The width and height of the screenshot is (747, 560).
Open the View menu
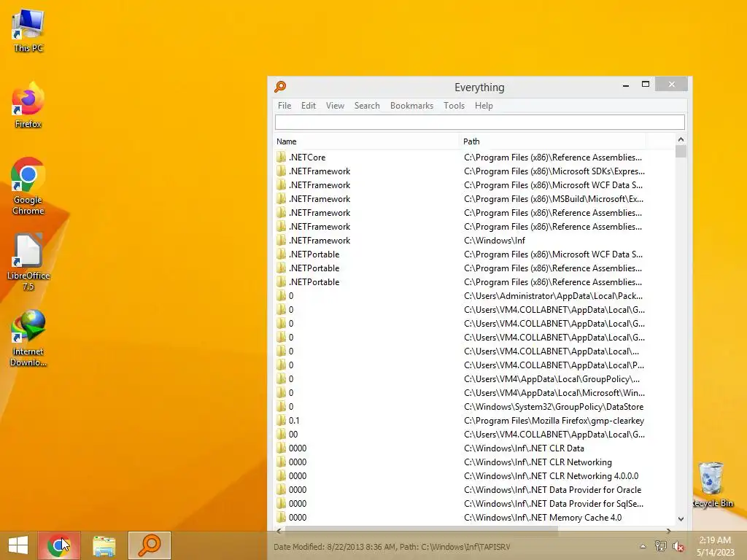[335, 106]
